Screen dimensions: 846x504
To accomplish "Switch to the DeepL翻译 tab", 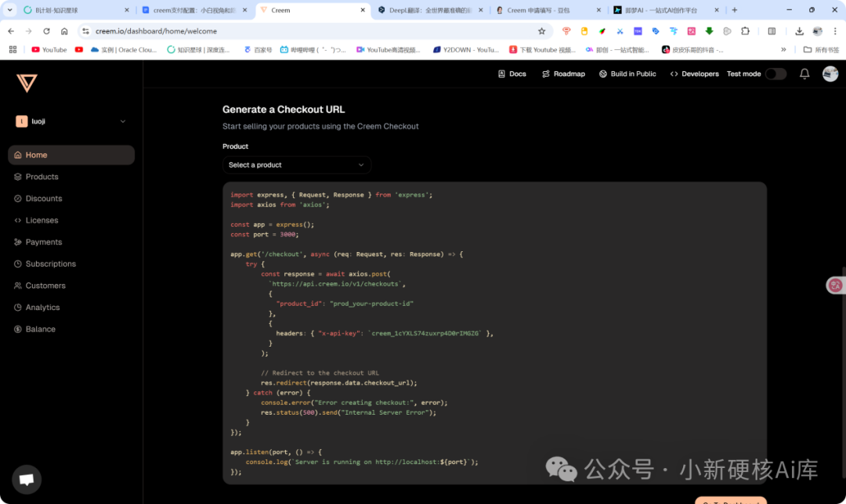I will [x=430, y=10].
